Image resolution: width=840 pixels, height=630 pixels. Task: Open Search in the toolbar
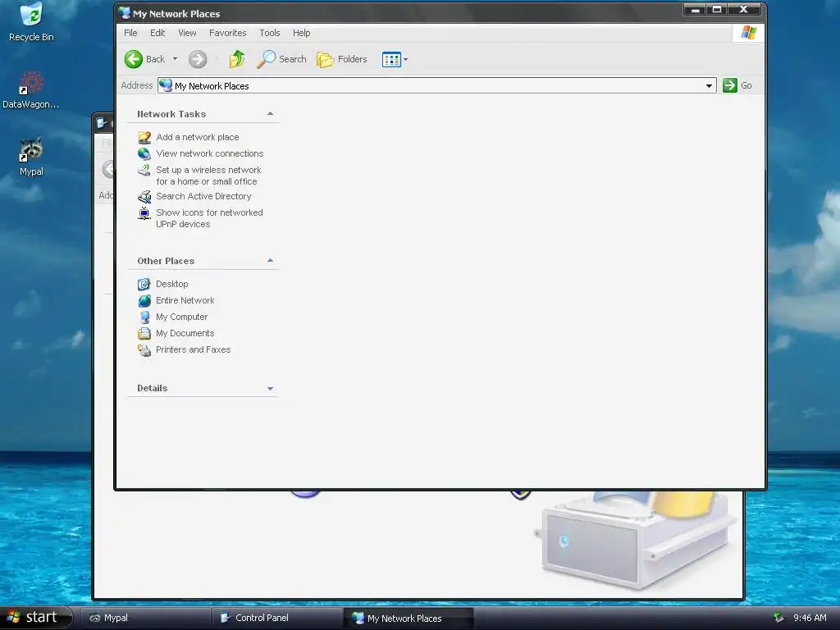click(x=281, y=59)
